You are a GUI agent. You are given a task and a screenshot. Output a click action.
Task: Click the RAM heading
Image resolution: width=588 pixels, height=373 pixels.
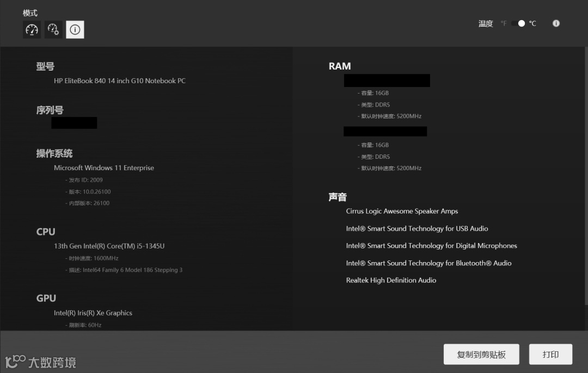[x=340, y=66]
